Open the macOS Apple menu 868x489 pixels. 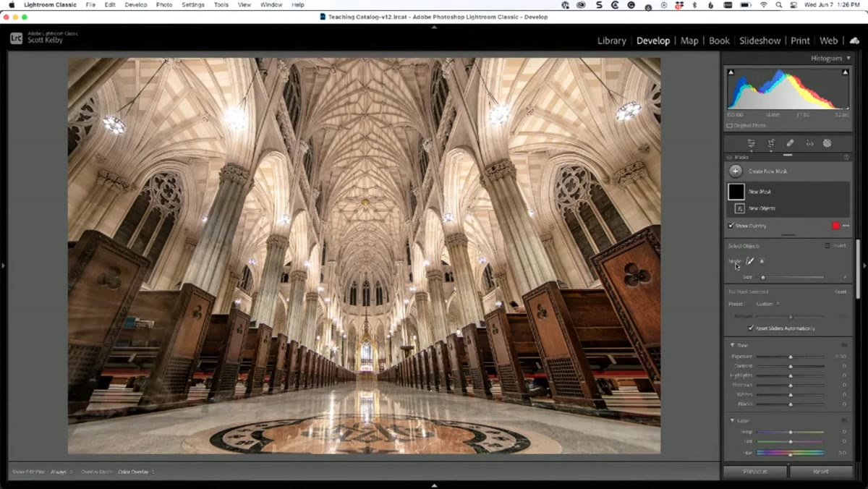tap(12, 5)
